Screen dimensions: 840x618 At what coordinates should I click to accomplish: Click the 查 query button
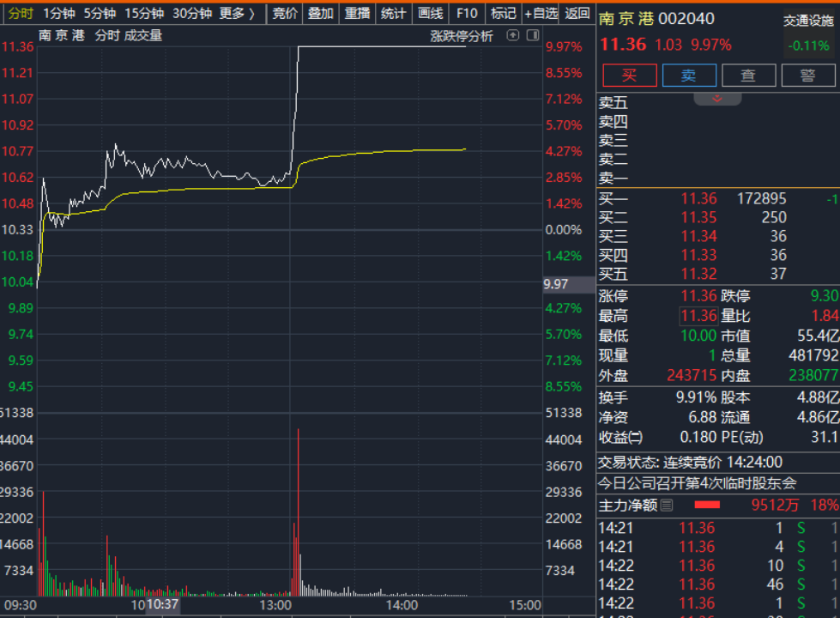748,76
